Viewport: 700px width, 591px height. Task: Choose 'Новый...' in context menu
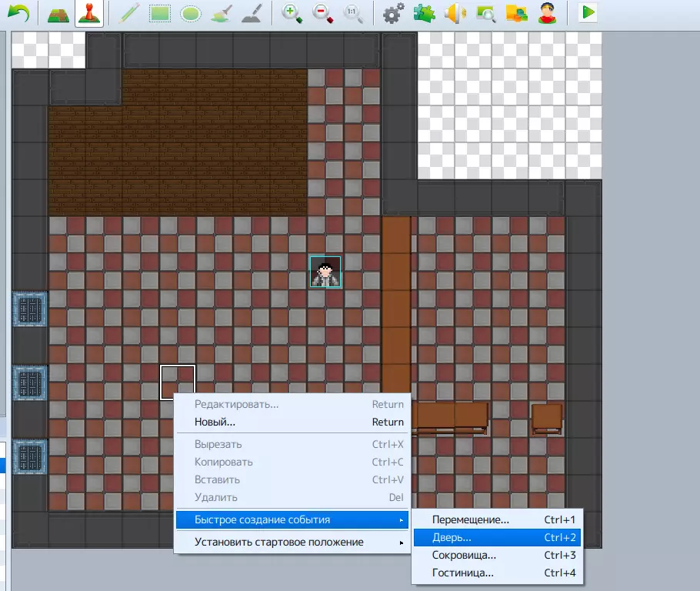[x=215, y=422]
